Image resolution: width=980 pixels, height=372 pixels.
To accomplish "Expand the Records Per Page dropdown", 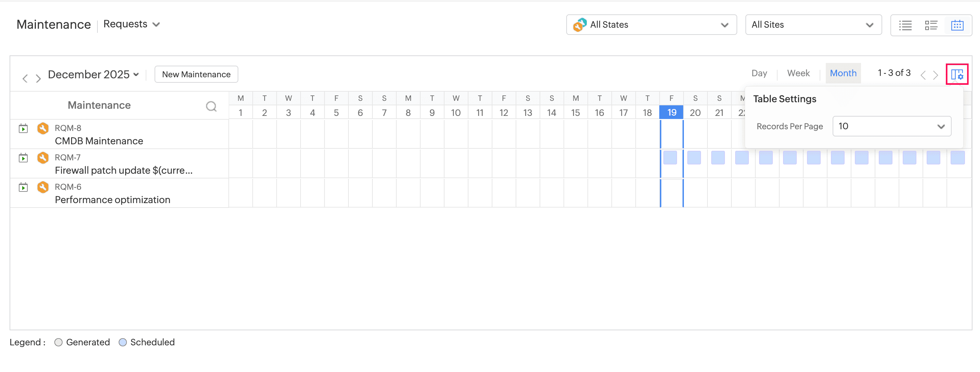I will (891, 126).
